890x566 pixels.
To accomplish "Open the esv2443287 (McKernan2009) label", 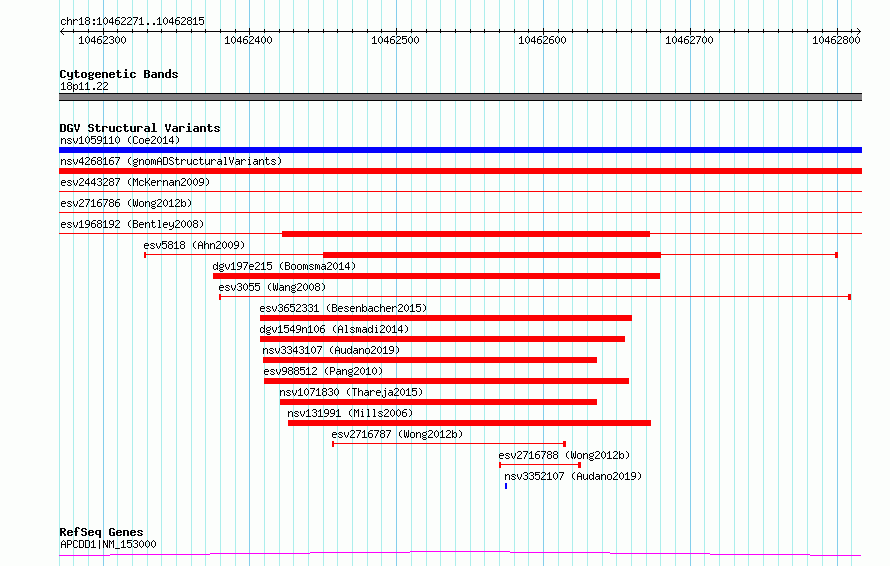I will pyautogui.click(x=135, y=182).
